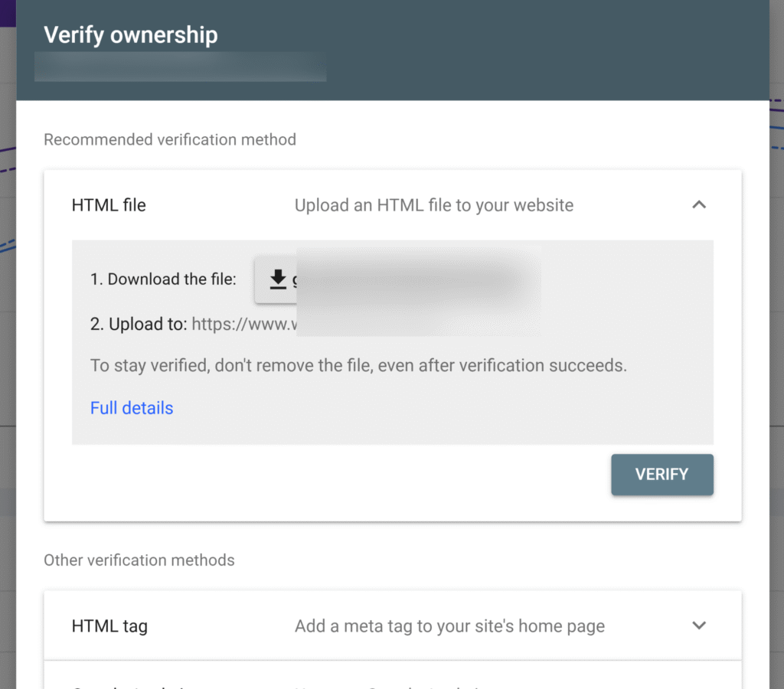
Task: Click the blurred property URL under the title
Action: (181, 67)
